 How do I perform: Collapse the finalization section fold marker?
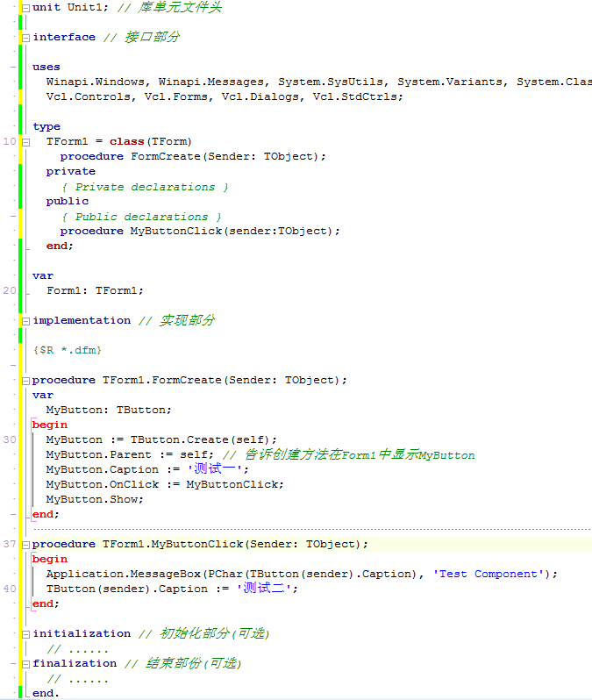(25, 664)
